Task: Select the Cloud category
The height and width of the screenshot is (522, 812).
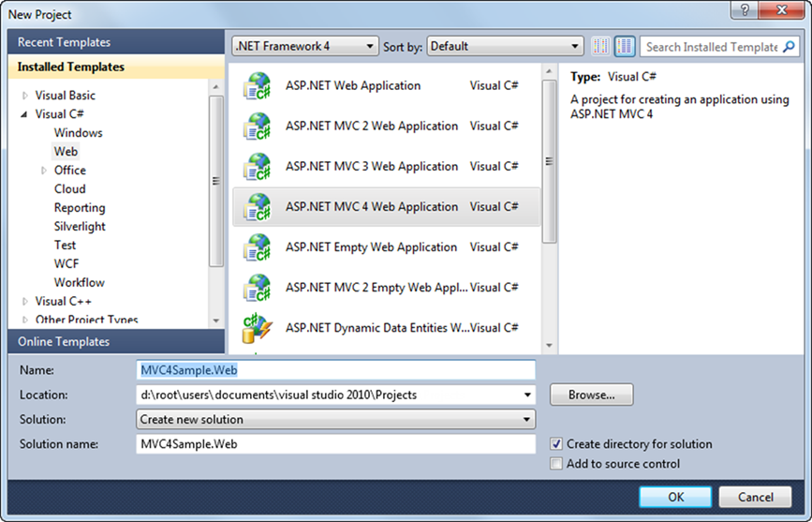Action: 70,188
